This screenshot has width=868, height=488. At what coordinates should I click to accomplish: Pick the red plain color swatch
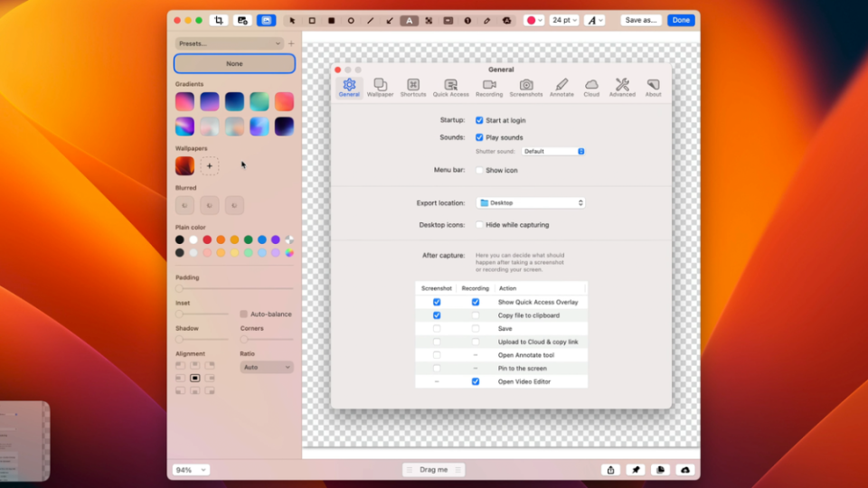(x=207, y=239)
